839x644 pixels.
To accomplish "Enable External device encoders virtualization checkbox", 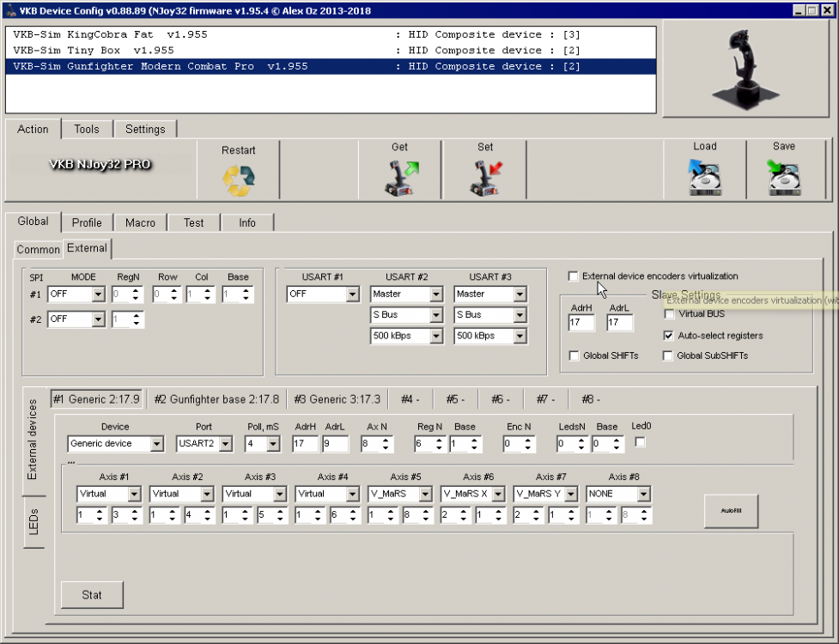I will point(574,276).
